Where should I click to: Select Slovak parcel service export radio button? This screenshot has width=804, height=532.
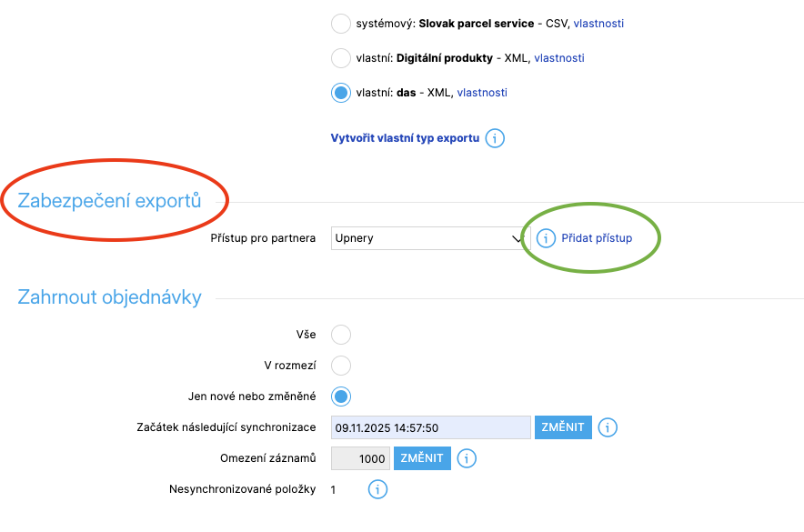click(x=341, y=24)
